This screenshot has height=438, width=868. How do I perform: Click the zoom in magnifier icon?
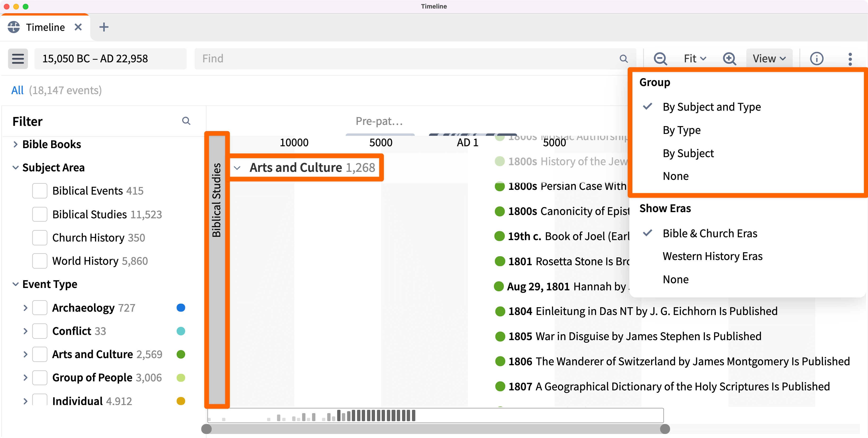click(x=729, y=58)
